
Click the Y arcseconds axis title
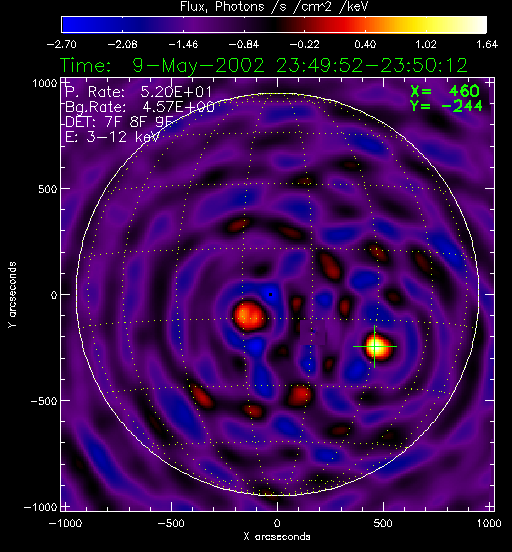(12, 295)
